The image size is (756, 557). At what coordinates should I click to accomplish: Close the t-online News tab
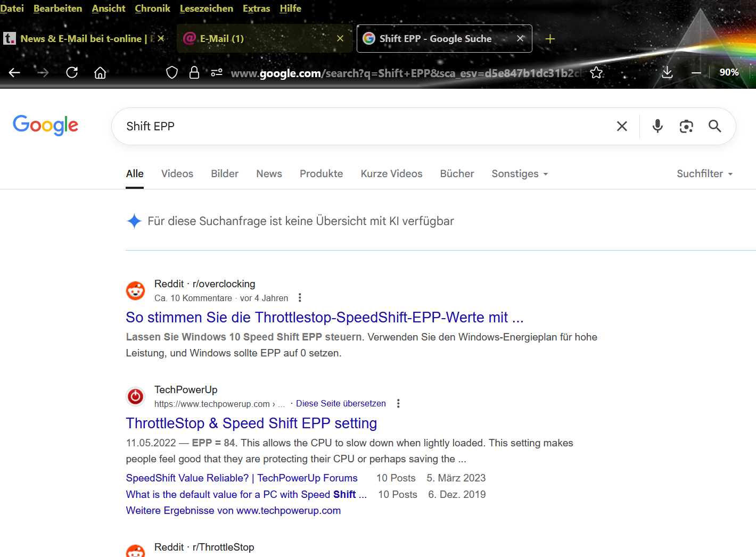[161, 38]
